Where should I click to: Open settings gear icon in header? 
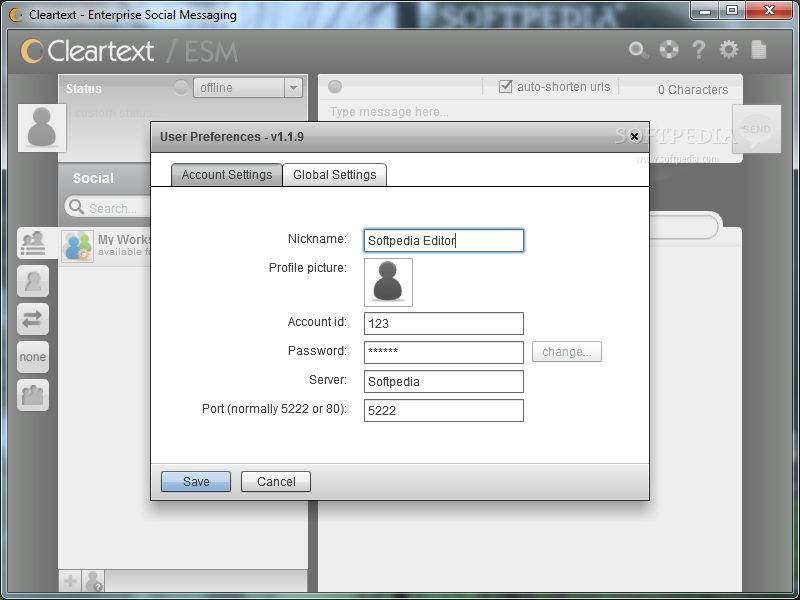[729, 49]
